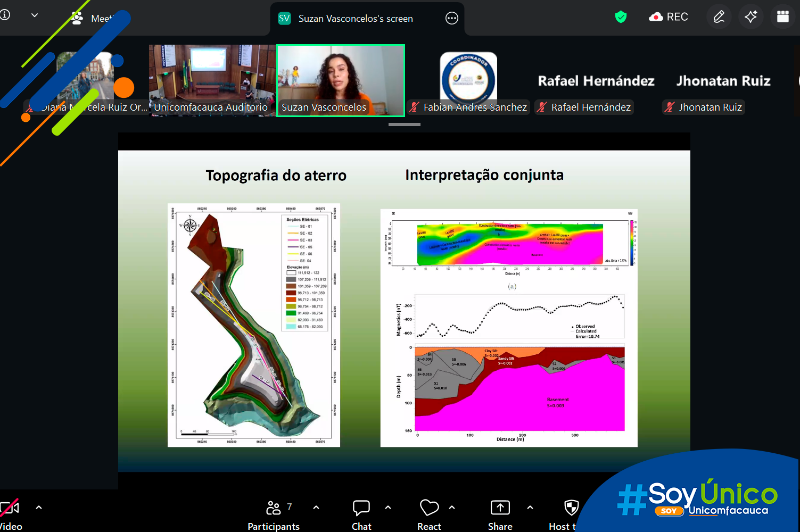The height and width of the screenshot is (532, 800).
Task: Select the Unicomfacauca Auditorio video thumbnail
Action: pyautogui.click(x=212, y=80)
